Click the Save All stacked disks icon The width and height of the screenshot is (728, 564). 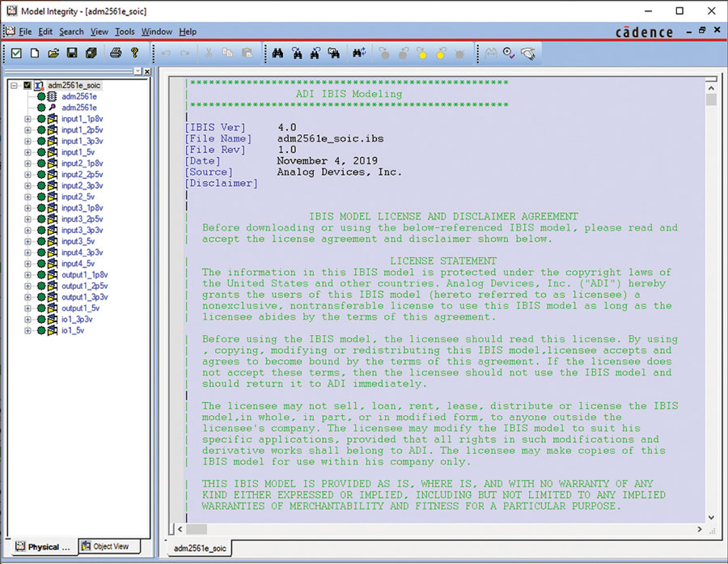coord(91,53)
